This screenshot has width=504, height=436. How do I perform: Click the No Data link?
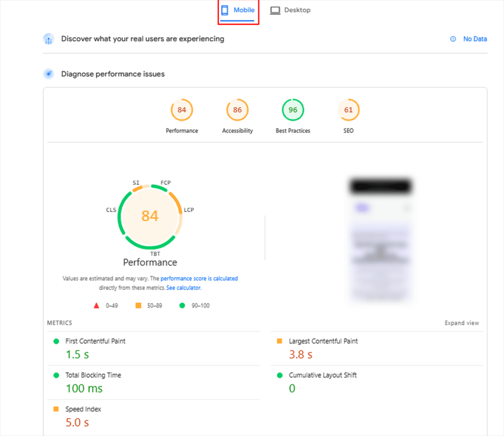(475, 39)
